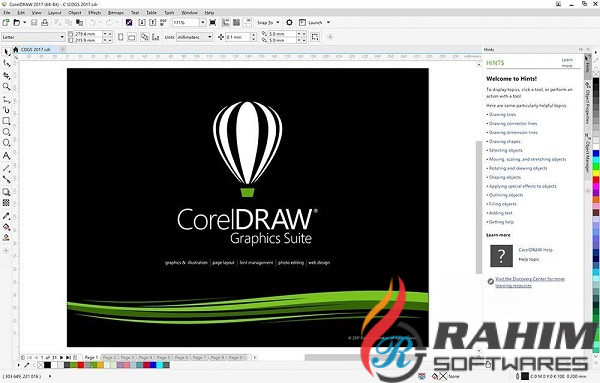This screenshot has height=383, width=600.
Task: Click the Search content purple icon
Action: [129, 23]
